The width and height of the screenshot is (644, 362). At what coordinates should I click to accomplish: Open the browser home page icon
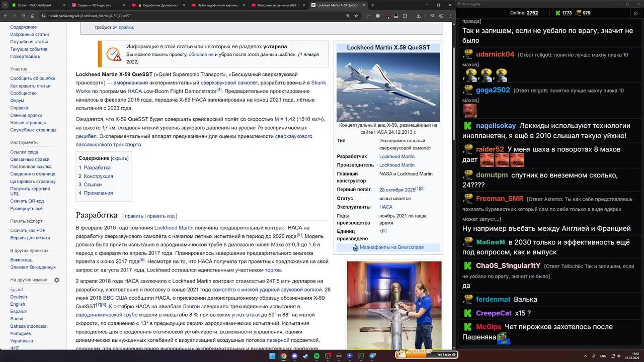tap(32, 16)
